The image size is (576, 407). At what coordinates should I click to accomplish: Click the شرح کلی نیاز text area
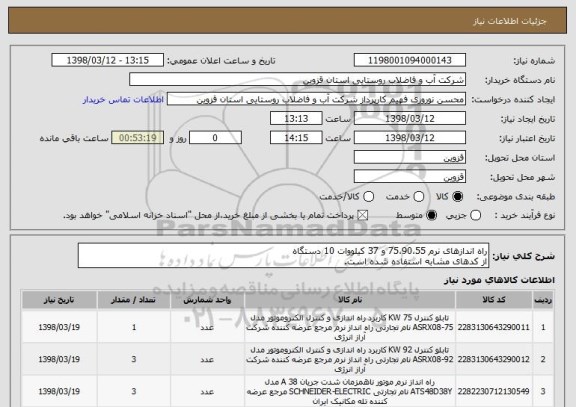[x=283, y=255]
